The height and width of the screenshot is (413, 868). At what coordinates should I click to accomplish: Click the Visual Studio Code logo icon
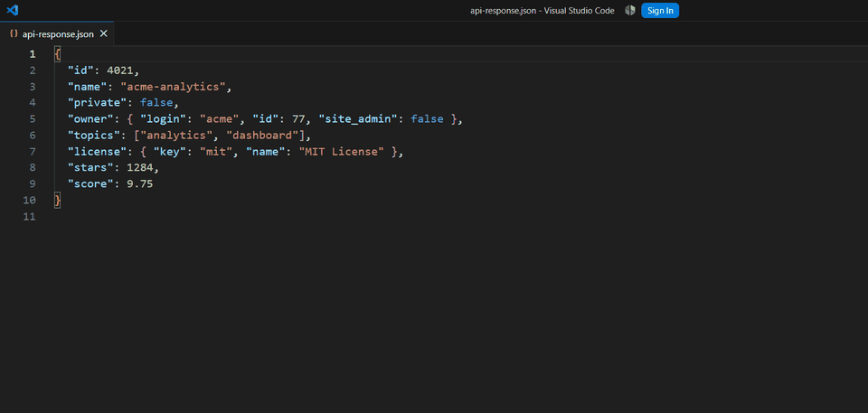[13, 10]
